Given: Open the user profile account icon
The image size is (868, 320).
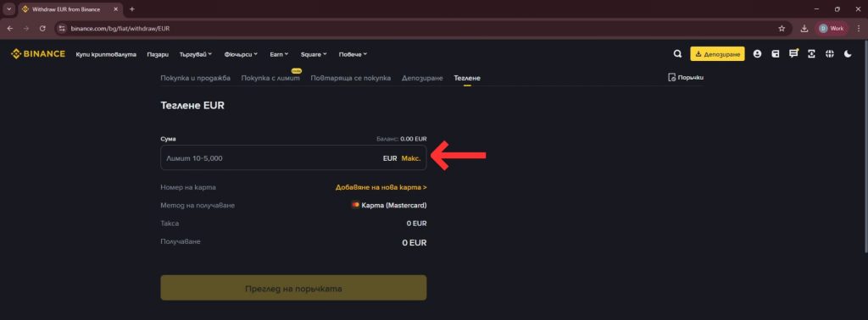Looking at the screenshot, I should (x=757, y=54).
